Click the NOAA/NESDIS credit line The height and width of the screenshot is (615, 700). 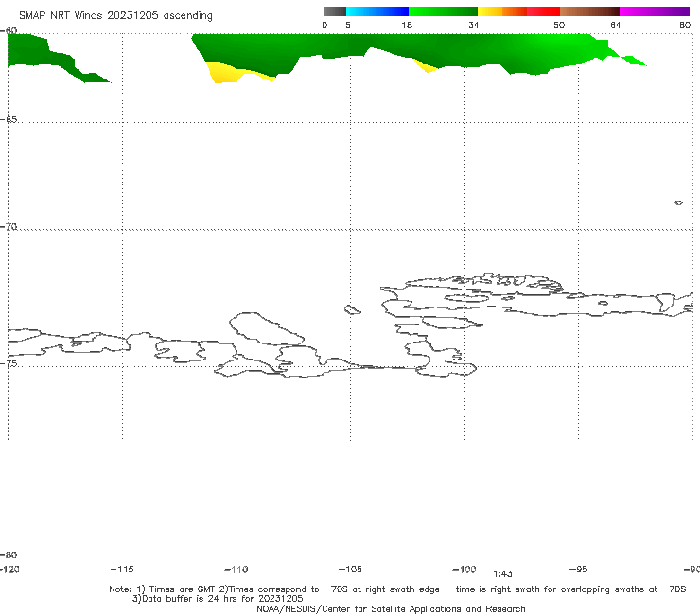point(391,608)
